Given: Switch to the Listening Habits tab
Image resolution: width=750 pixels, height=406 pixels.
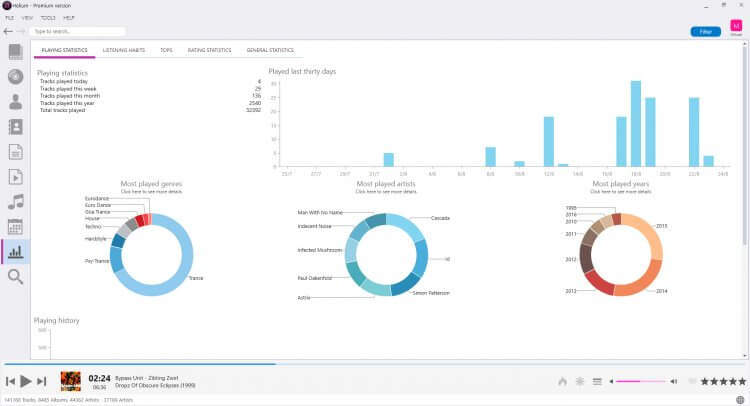Looking at the screenshot, I should click(x=123, y=50).
